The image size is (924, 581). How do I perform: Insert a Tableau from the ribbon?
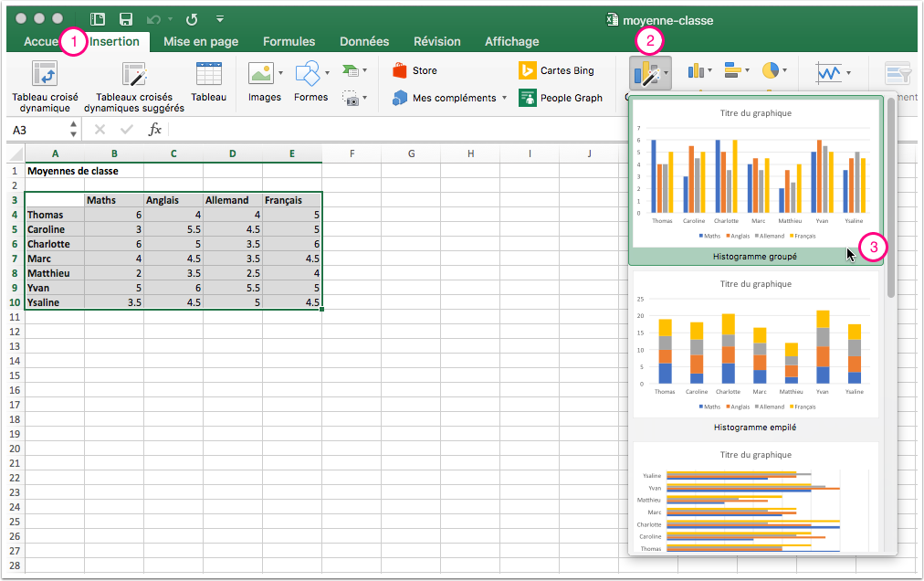coord(208,82)
